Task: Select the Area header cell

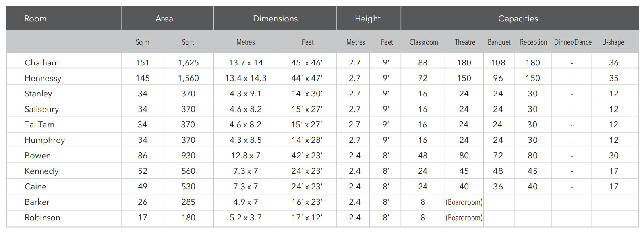Action: [164, 19]
